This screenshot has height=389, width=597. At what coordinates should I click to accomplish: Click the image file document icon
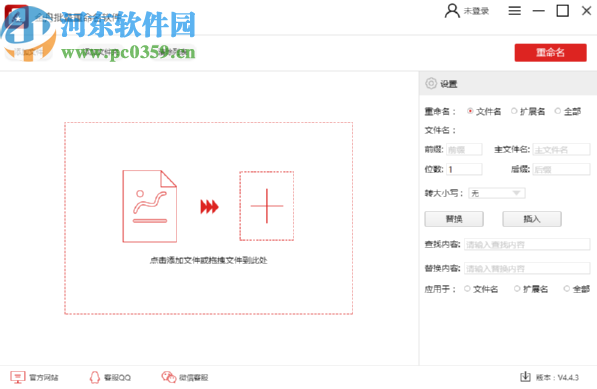[x=149, y=206]
